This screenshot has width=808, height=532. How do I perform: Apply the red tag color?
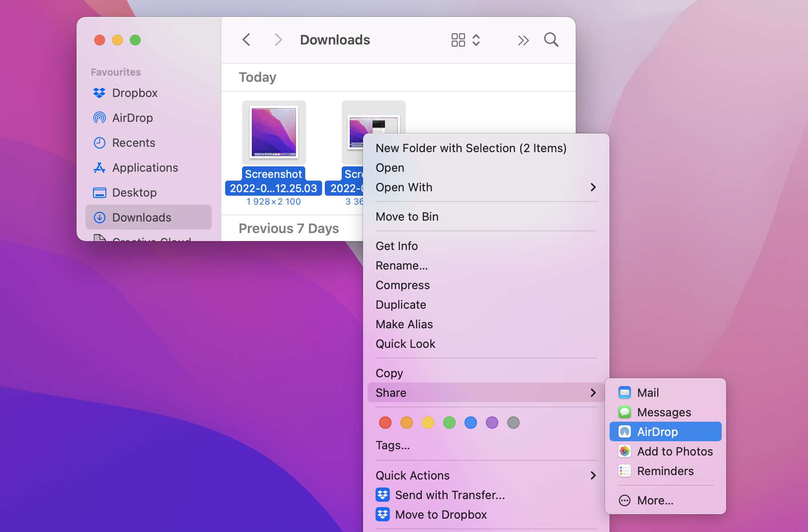(x=385, y=423)
